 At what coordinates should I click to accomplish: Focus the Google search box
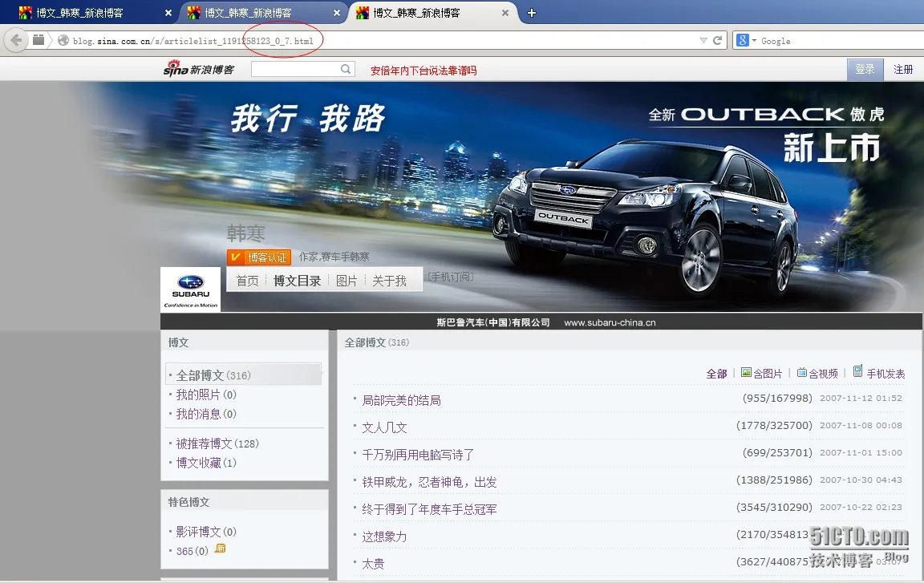[841, 41]
